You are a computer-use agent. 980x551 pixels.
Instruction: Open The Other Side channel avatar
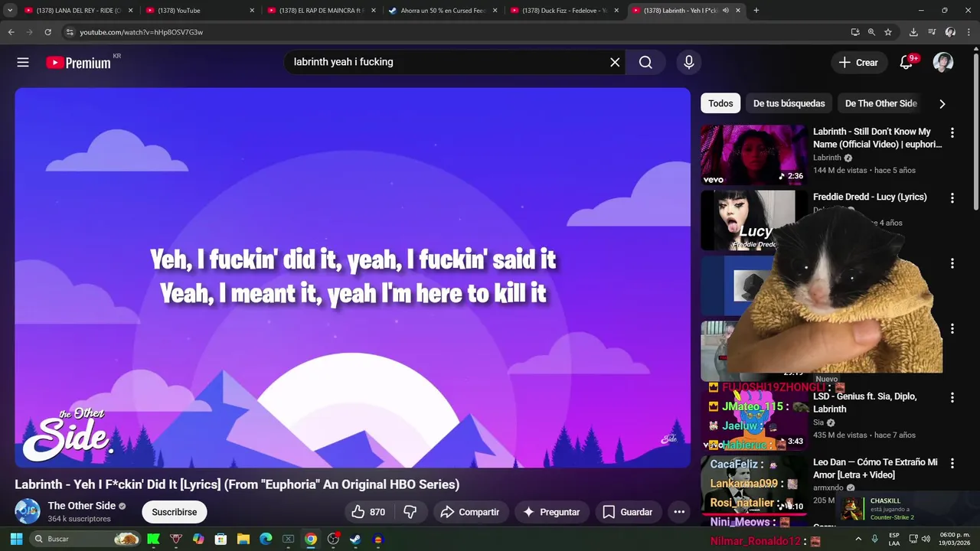point(28,511)
